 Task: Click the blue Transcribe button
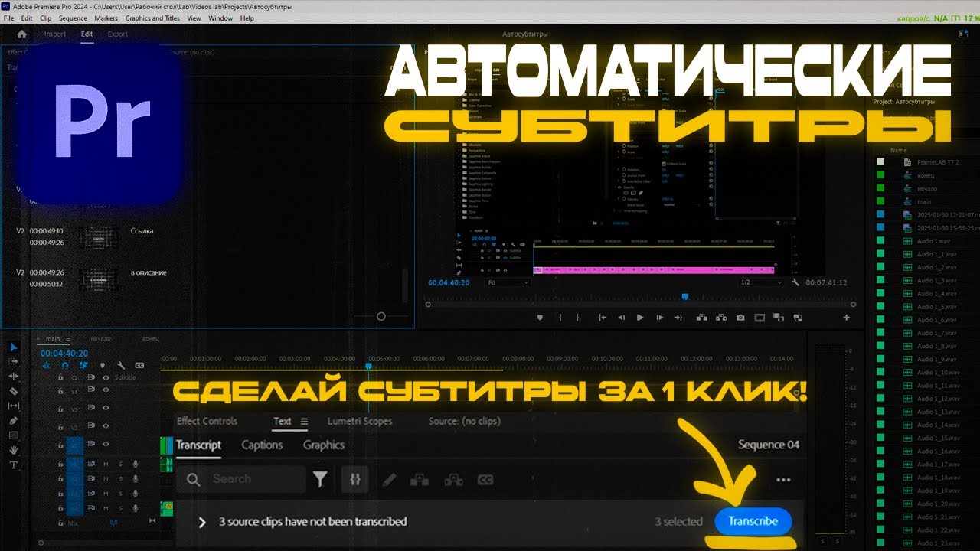tap(753, 521)
